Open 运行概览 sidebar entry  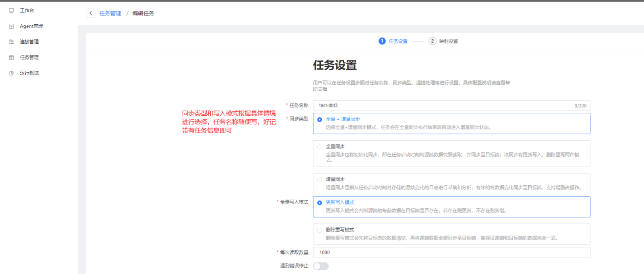tap(29, 73)
